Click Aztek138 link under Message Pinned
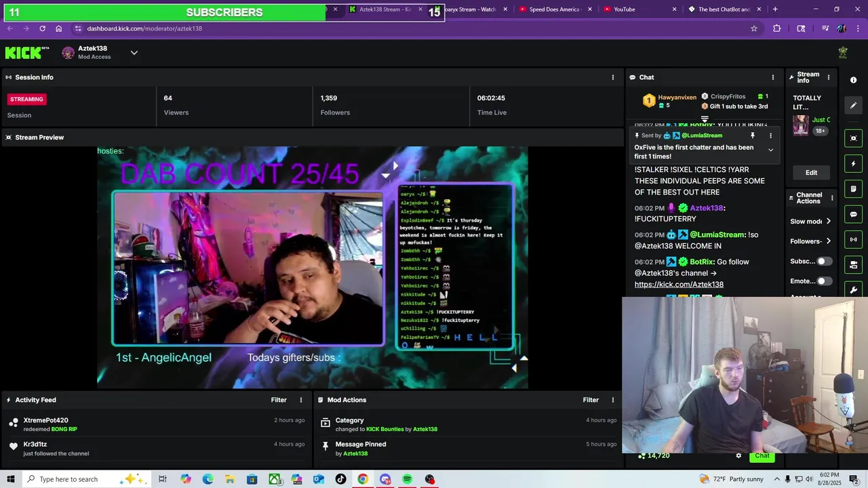The width and height of the screenshot is (868, 488). point(355,453)
